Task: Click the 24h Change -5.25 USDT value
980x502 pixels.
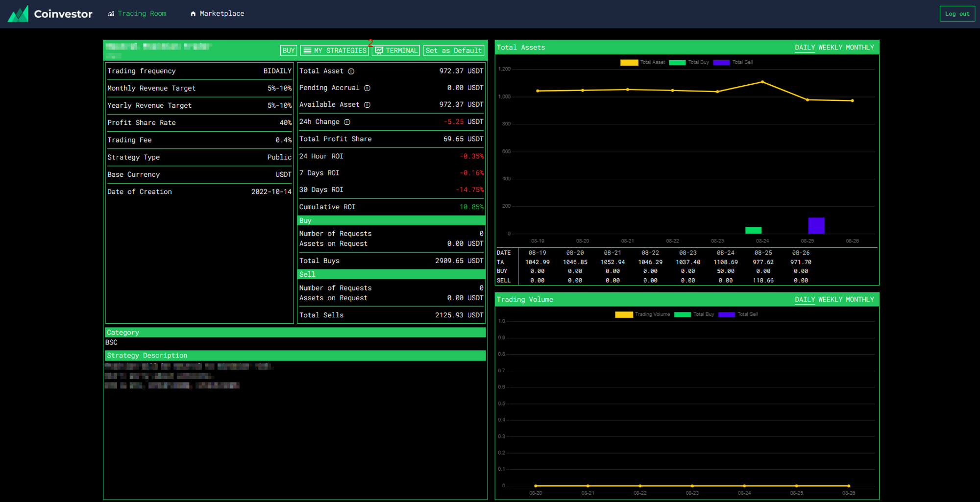Action: [463, 122]
